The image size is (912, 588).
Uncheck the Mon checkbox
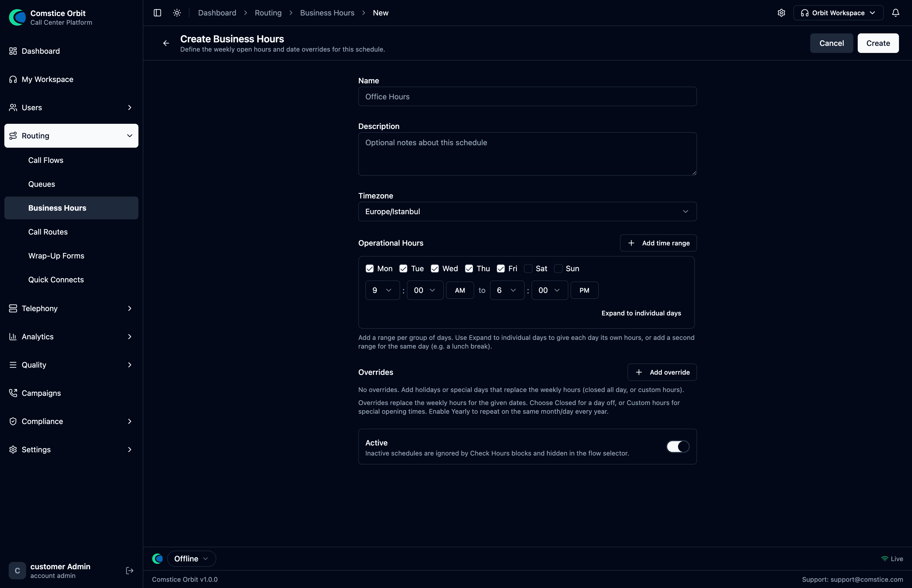(369, 268)
